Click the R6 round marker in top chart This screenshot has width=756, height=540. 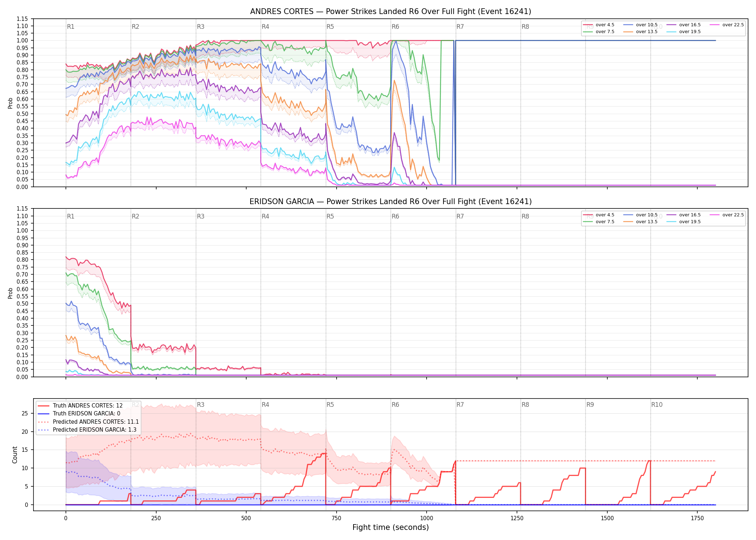[395, 27]
